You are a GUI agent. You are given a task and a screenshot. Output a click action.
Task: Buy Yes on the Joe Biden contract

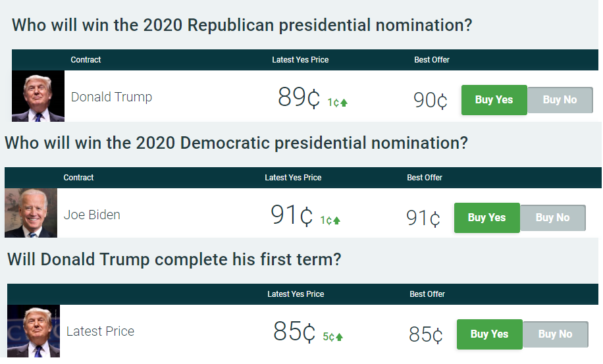pos(486,218)
